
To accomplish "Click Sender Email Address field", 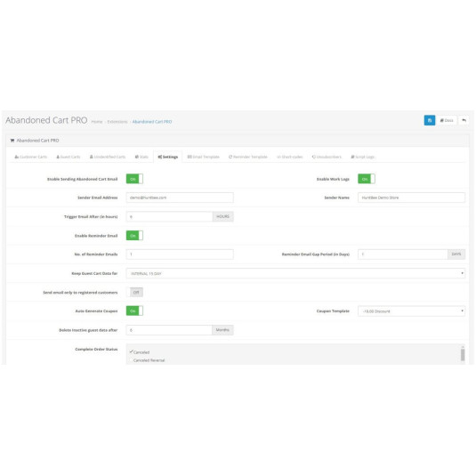I will coord(180,198).
